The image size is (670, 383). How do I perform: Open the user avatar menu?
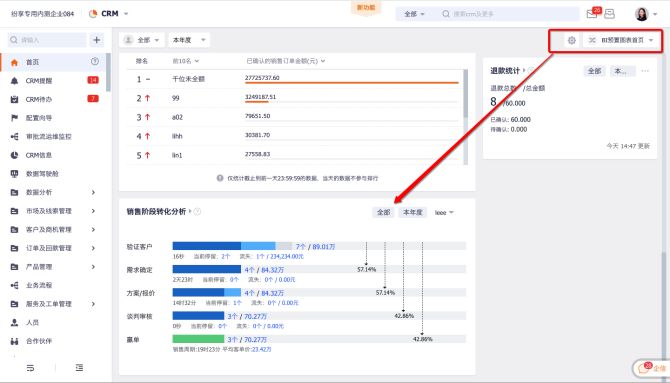coord(641,14)
